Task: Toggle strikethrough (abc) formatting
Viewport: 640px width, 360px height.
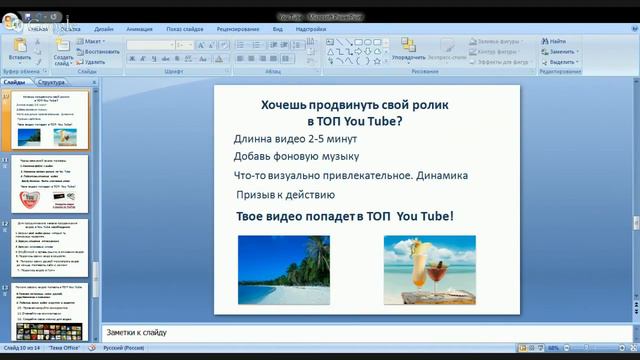Action: pyautogui.click(x=165, y=59)
